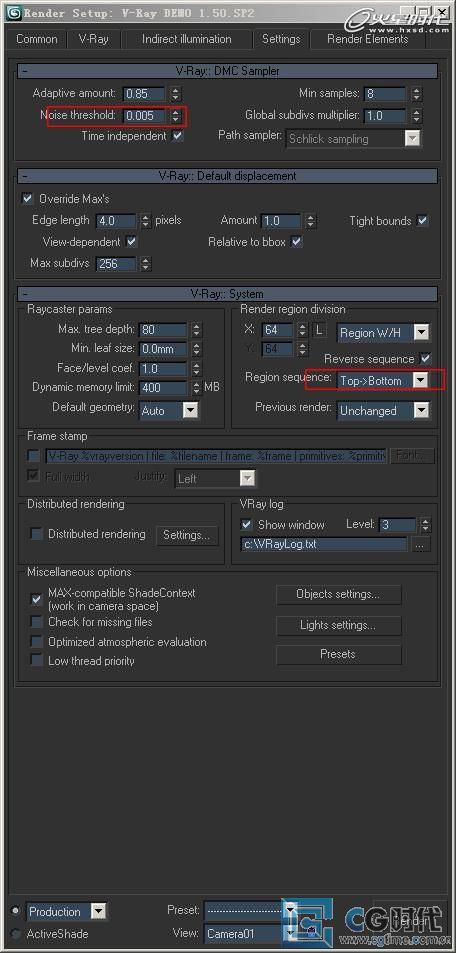This screenshot has width=456, height=953.
Task: Toggle the View-dependent checkbox
Action: coord(131,242)
